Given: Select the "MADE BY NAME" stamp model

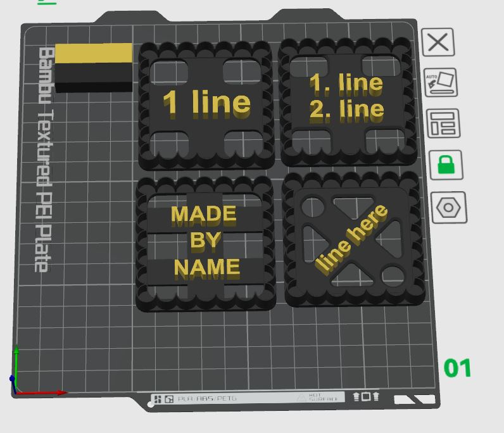Looking at the screenshot, I should pos(206,242).
